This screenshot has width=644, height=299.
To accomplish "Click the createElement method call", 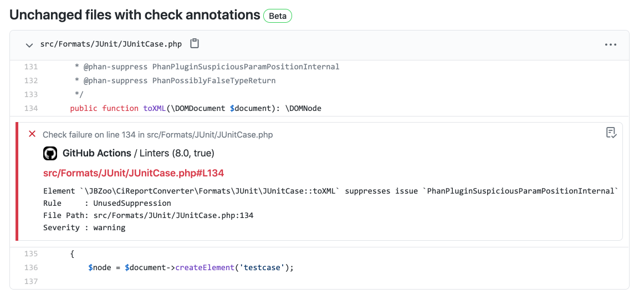I will tap(205, 268).
